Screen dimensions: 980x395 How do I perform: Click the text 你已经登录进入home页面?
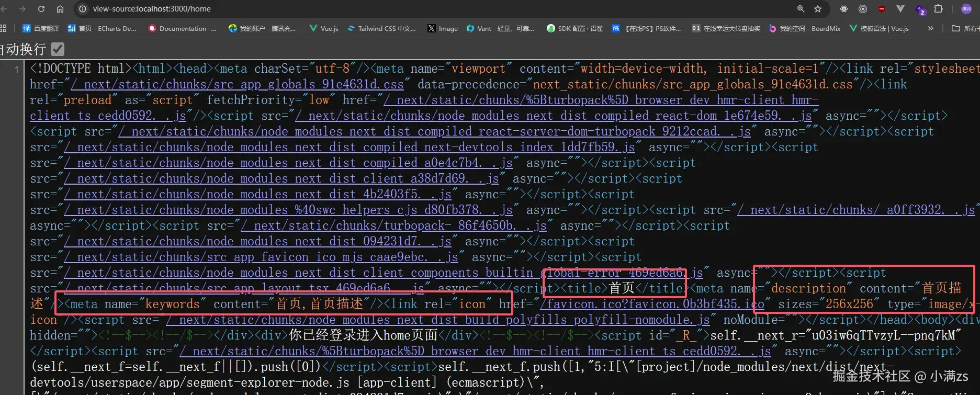363,335
